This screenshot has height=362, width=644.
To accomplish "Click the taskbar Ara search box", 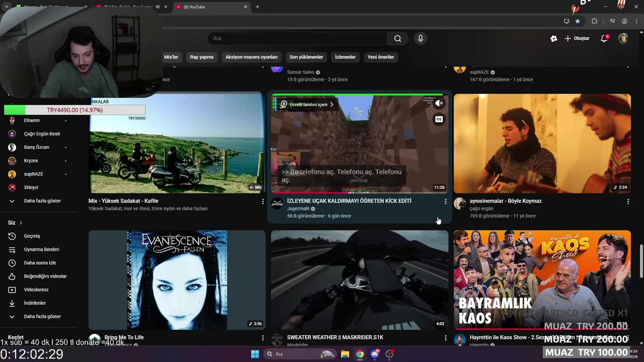I will pos(301,354).
